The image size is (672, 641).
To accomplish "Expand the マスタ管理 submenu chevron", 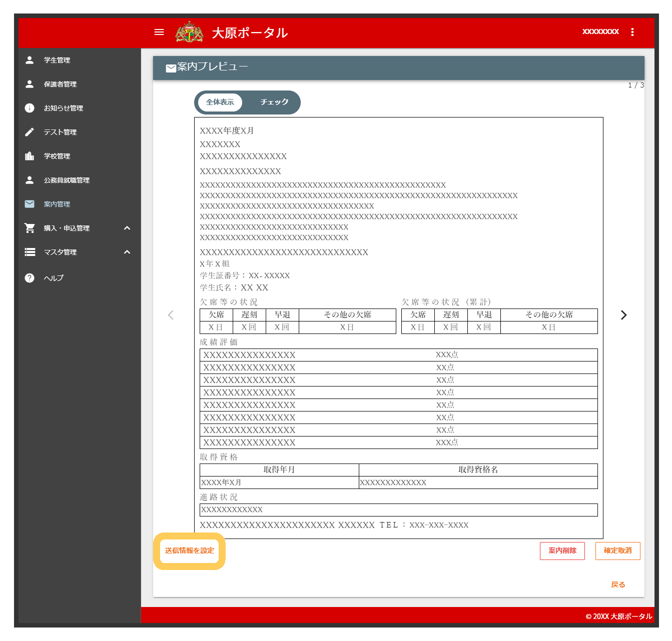I will tap(127, 252).
